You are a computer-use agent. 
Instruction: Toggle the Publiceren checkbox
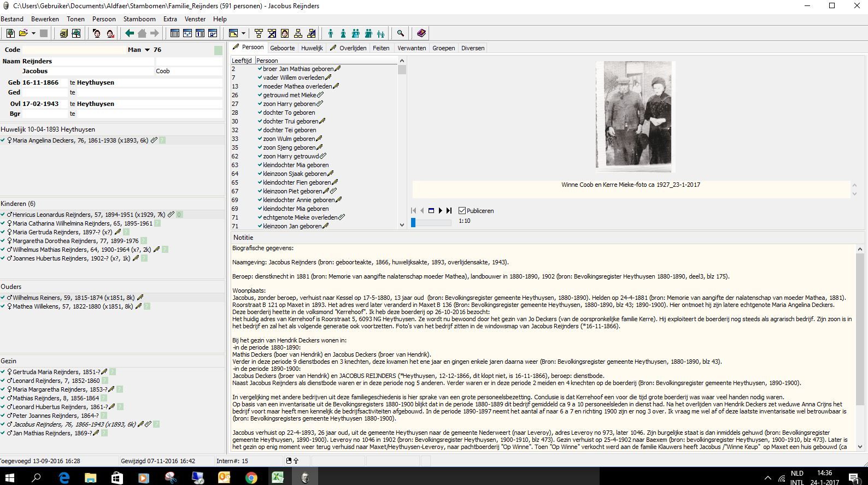coord(462,211)
